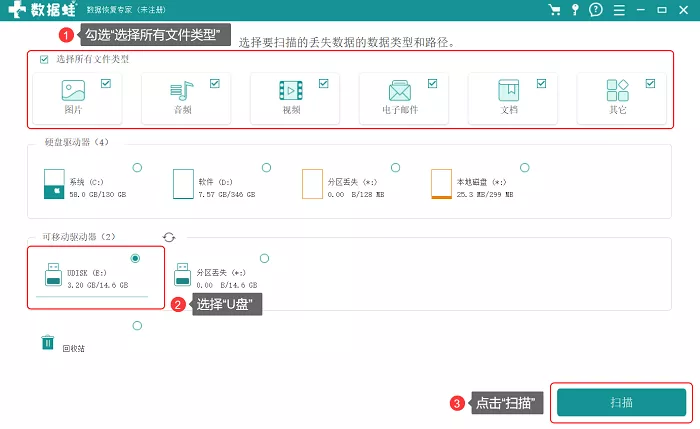
Task: Click the 本地磁盘 drive icon
Action: coord(441,184)
